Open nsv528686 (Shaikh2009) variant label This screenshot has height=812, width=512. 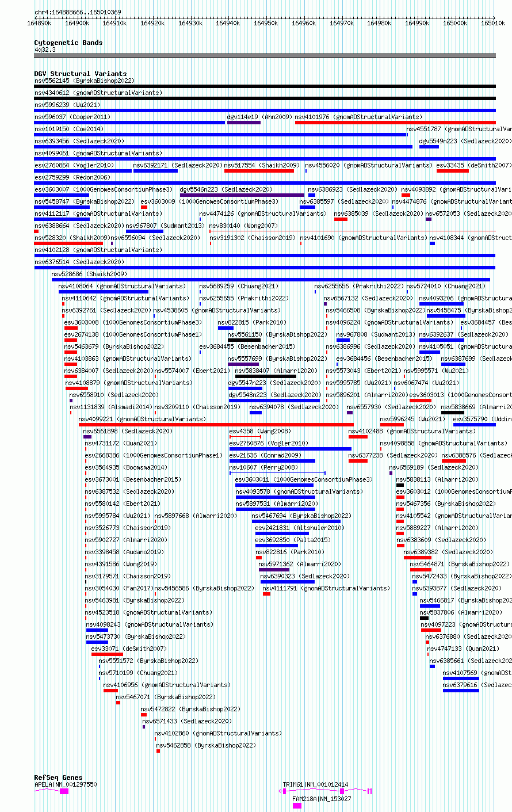tap(90, 274)
